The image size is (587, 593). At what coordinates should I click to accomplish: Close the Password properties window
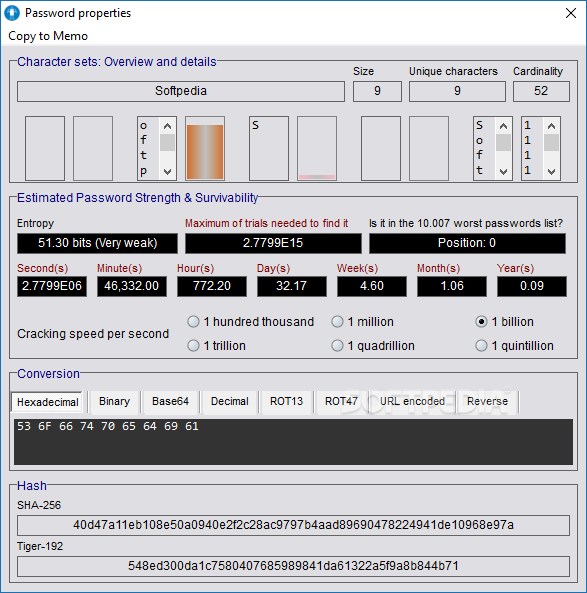(x=571, y=13)
